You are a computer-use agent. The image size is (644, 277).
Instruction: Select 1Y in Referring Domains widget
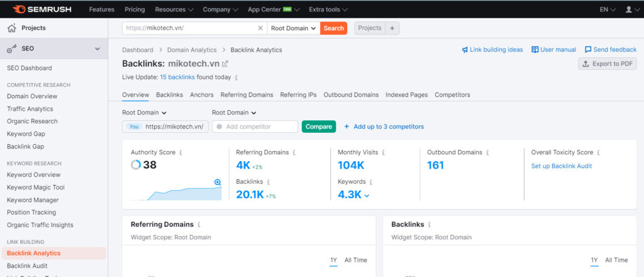[x=333, y=260]
